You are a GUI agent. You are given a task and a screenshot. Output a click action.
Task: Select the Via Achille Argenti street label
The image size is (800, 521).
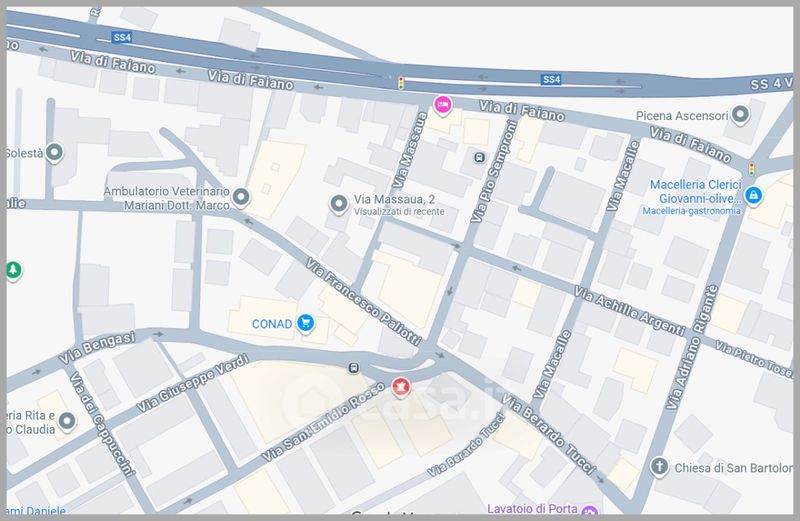[x=630, y=311]
